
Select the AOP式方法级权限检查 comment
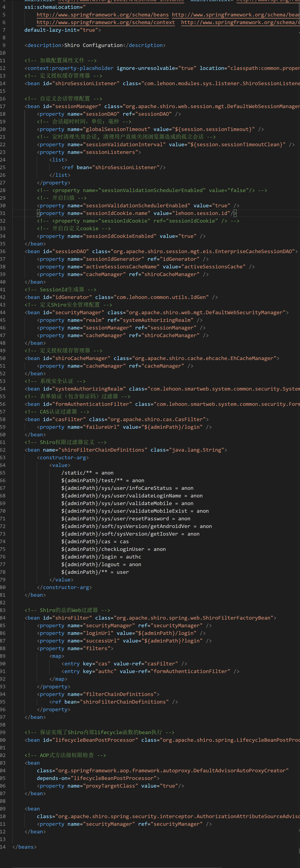point(65,756)
